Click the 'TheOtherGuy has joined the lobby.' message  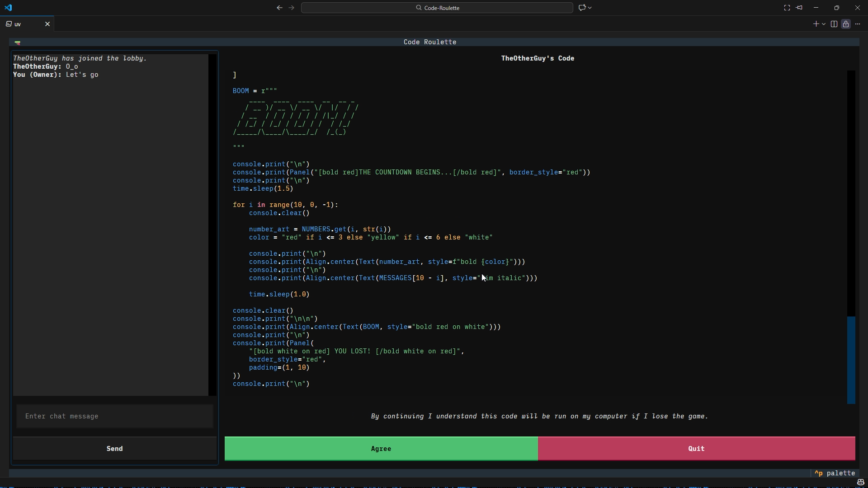(80, 58)
